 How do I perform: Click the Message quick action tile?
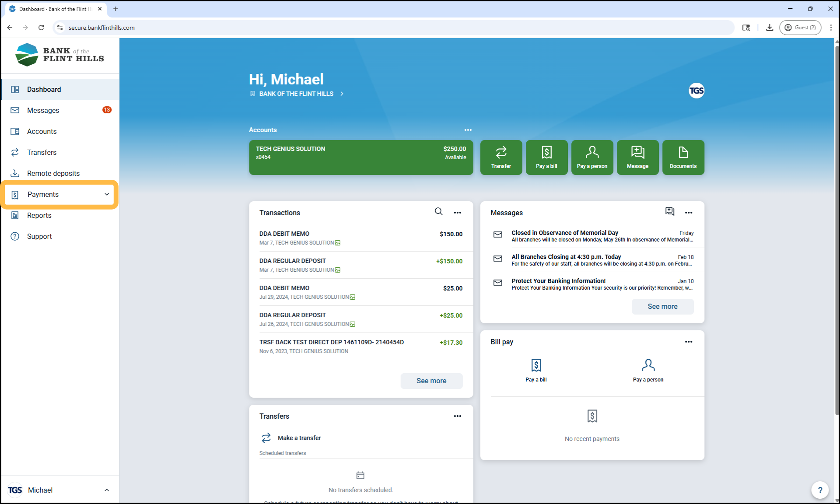637,157
